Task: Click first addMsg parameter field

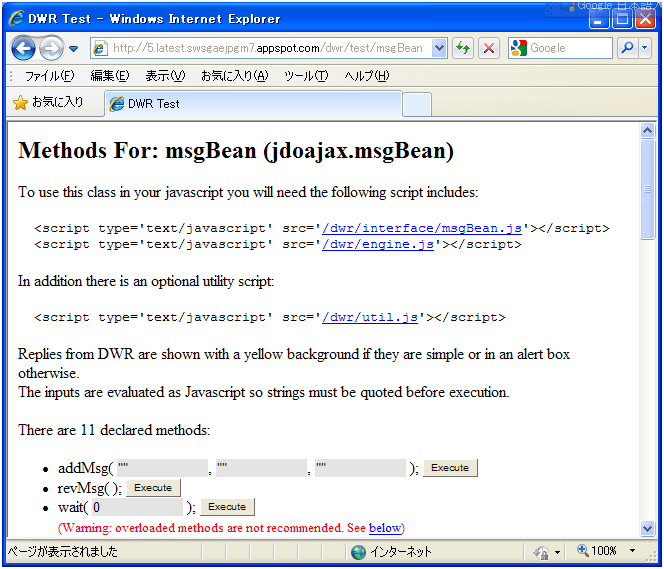Action: 163,468
